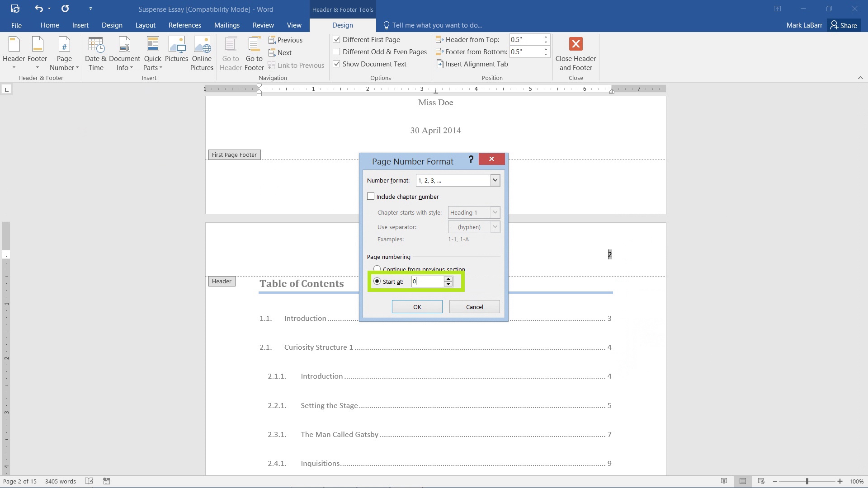Click OK to confirm page number format
Image resolution: width=868 pixels, height=488 pixels.
[417, 306]
